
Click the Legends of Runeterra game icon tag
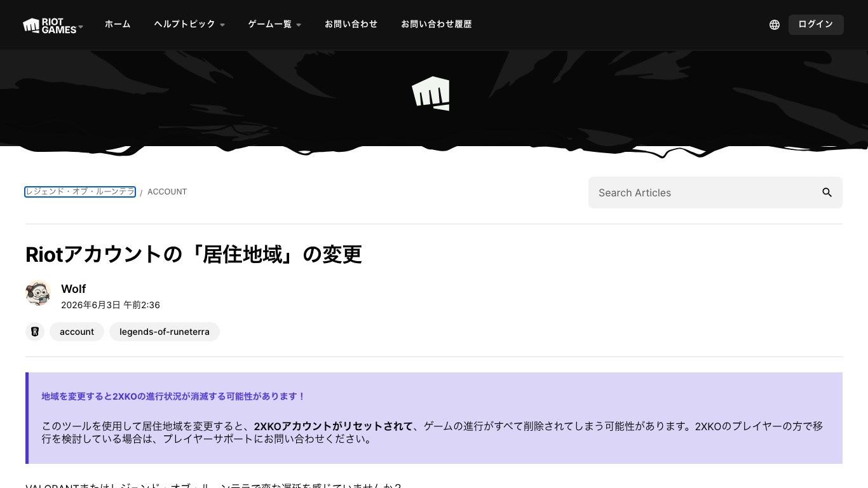pos(35,332)
